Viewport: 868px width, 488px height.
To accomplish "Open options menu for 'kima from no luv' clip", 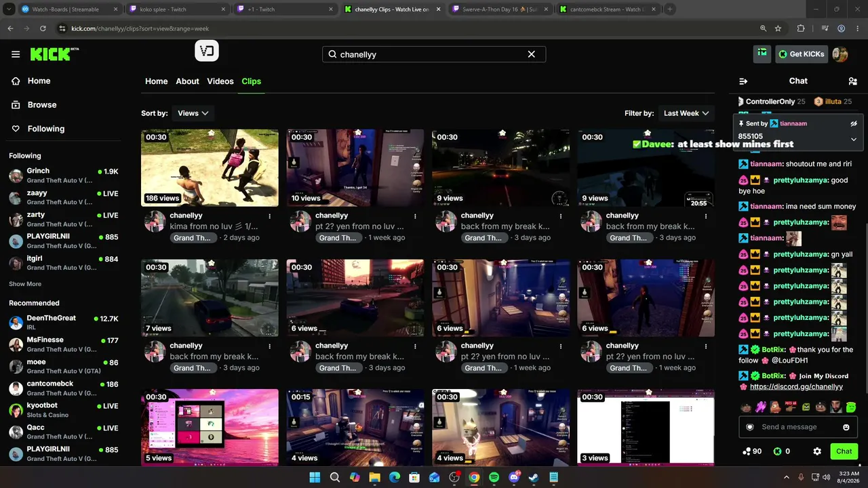I will click(269, 216).
